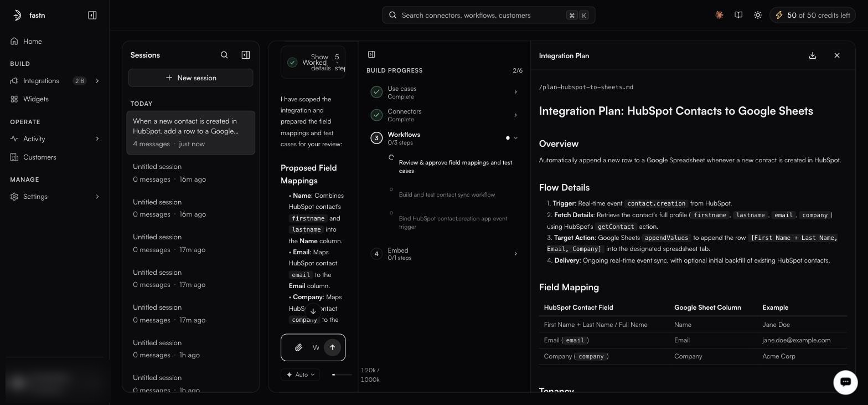Click the Google Sheet Column header
The width and height of the screenshot is (868, 405).
click(707, 307)
